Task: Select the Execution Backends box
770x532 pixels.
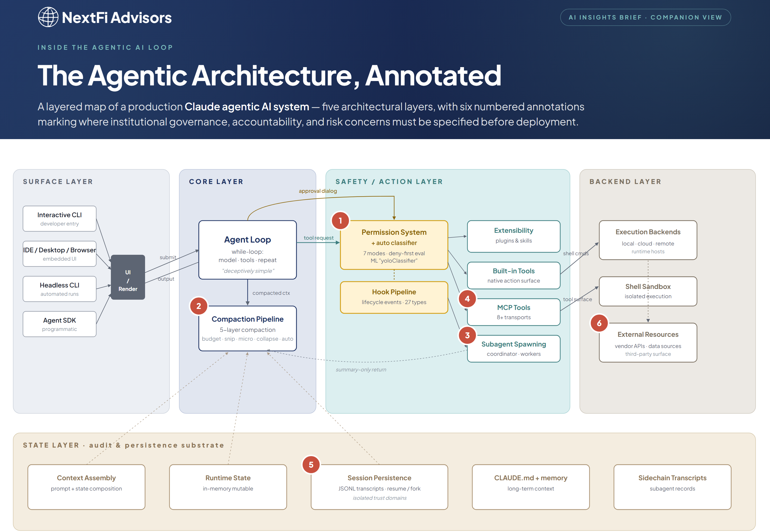Action: 648,240
